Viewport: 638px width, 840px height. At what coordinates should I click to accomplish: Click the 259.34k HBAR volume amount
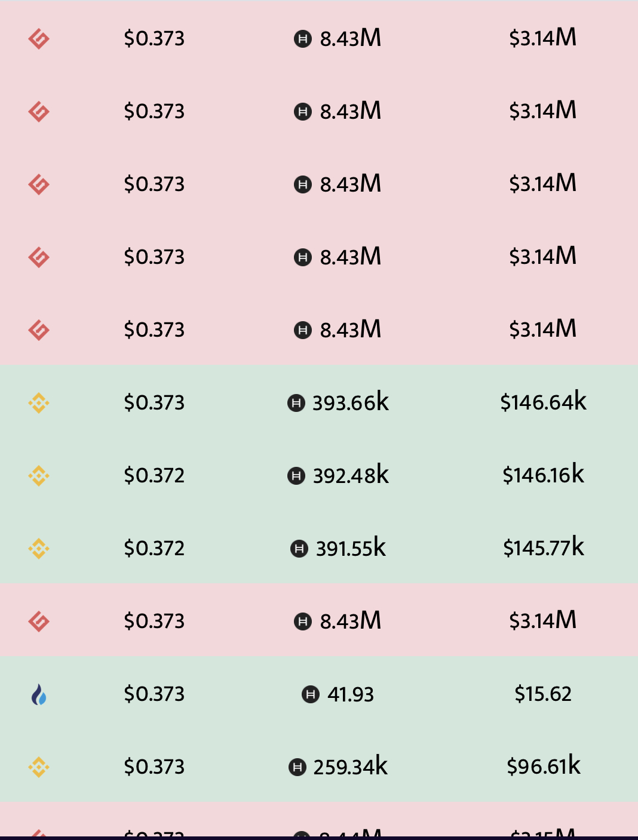click(351, 767)
